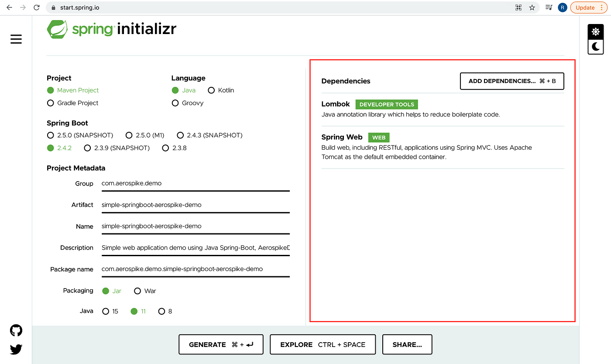Select Spring Boot 2.3.9 (SNAPSHOT)
This screenshot has height=364, width=611.
tap(117, 148)
